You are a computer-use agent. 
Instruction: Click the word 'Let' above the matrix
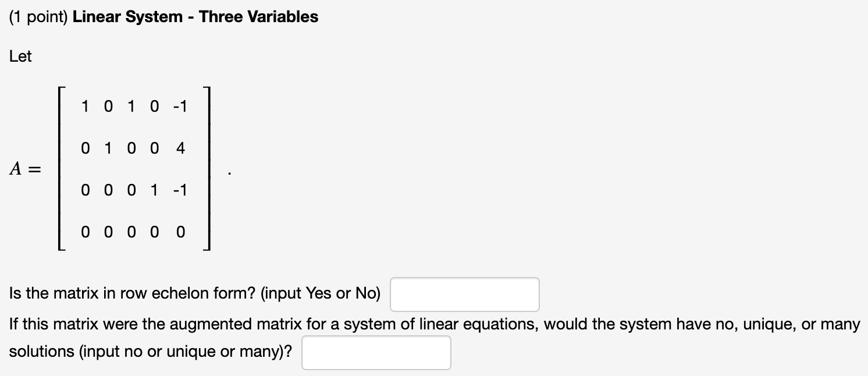point(19,56)
